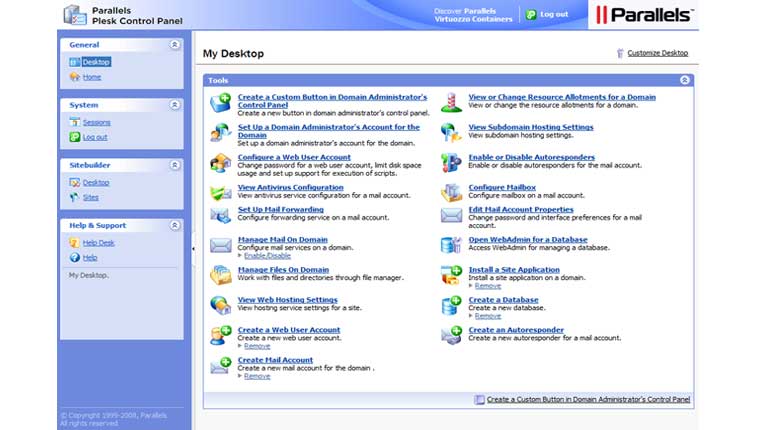Open the Edit Mail Account Properties link

(521, 210)
